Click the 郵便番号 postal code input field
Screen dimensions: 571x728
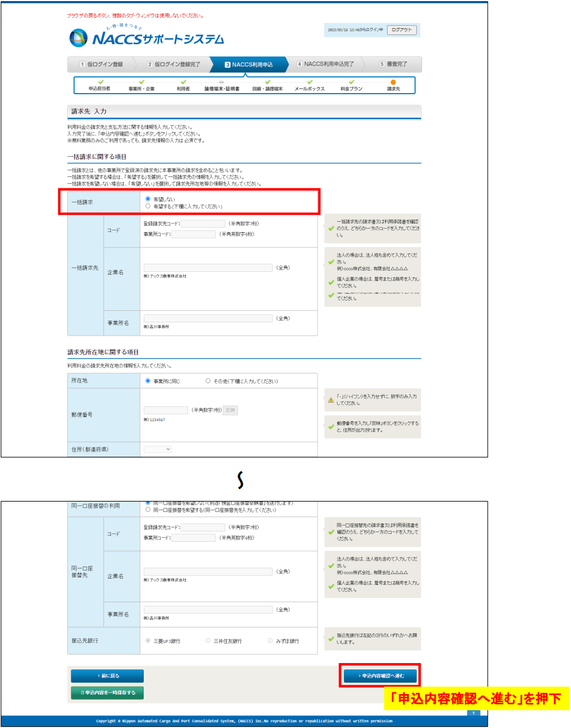pos(166,410)
